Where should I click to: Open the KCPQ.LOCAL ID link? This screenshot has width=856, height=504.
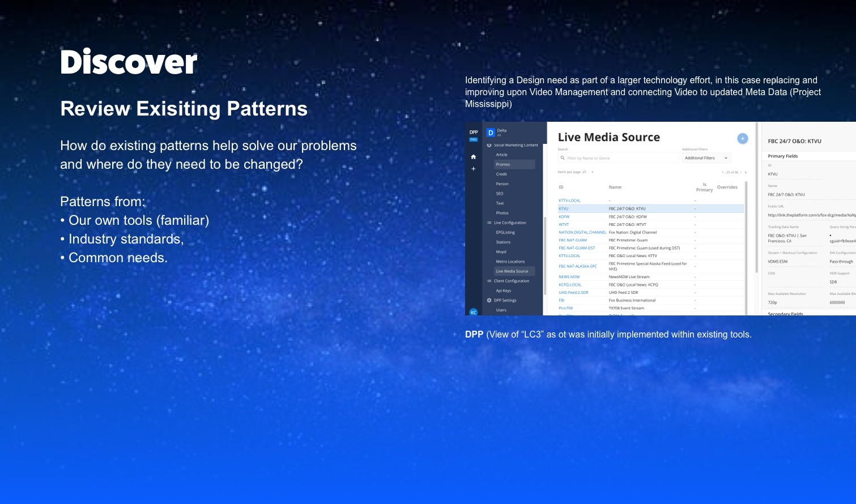(570, 285)
